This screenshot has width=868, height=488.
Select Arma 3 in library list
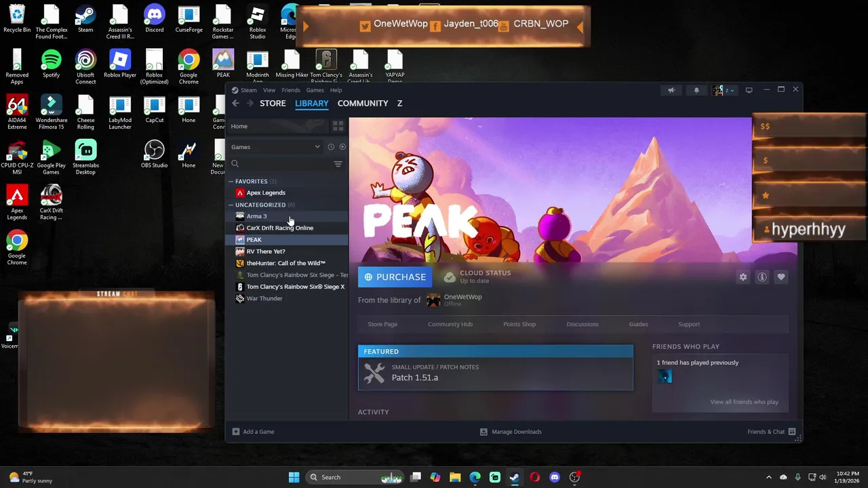[288, 216]
